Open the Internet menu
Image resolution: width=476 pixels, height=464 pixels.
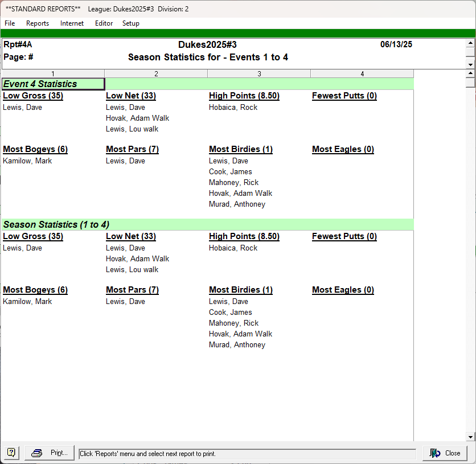coord(72,23)
